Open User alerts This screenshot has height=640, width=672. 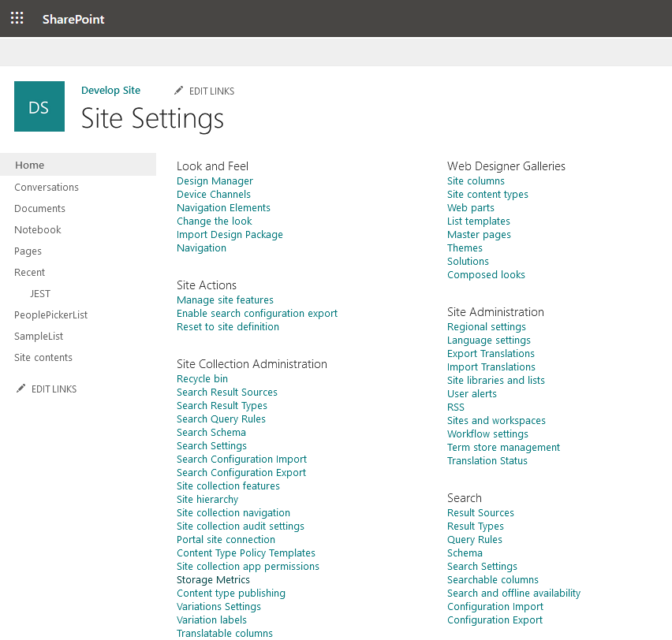[x=472, y=394]
